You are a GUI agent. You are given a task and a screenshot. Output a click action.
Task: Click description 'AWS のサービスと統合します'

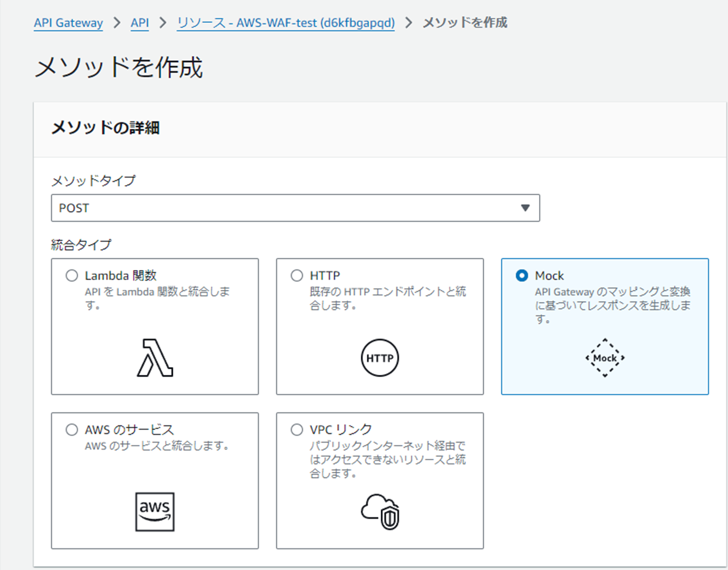[x=157, y=446]
